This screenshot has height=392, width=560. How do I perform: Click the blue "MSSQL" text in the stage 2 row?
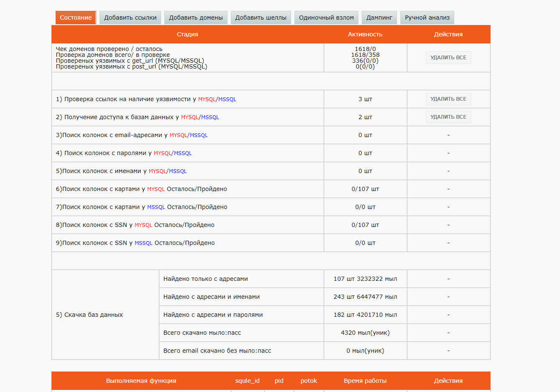coord(210,117)
